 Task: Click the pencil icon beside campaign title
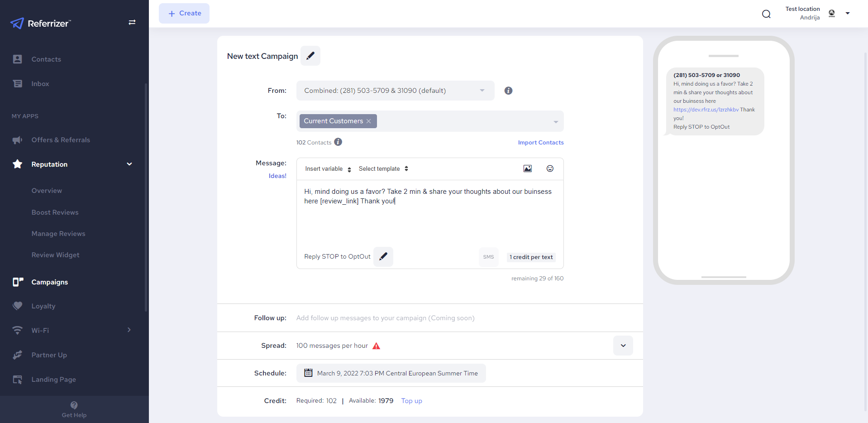coord(310,56)
